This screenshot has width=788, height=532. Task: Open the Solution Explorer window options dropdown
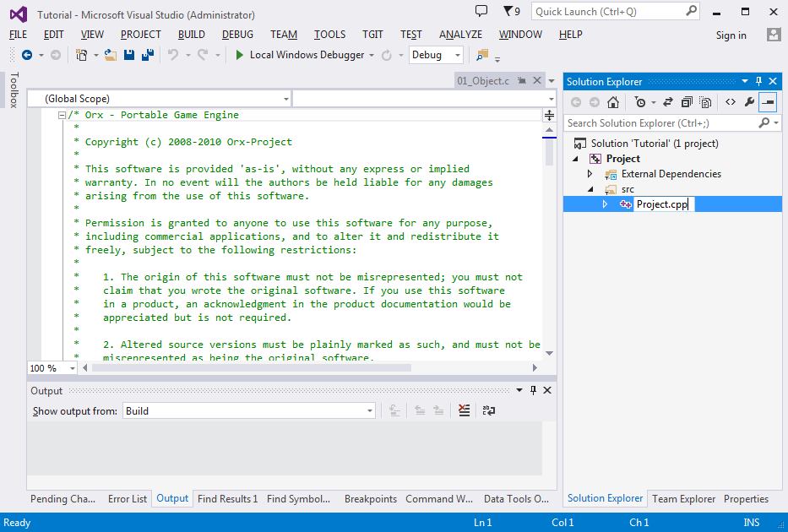745,81
